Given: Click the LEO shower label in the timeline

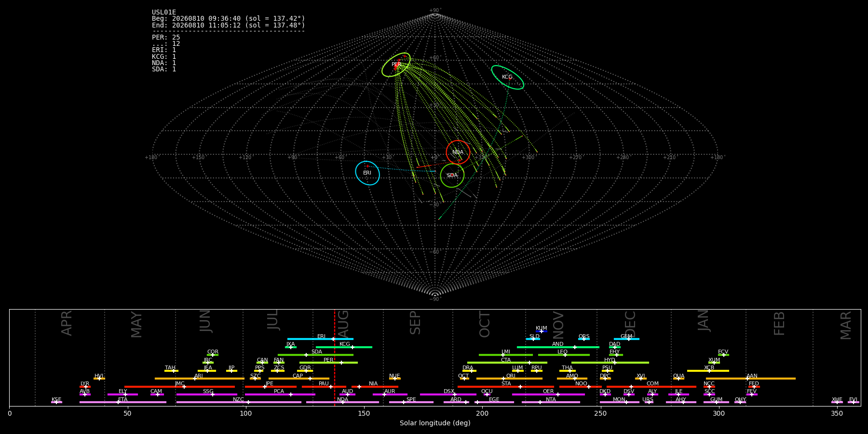Looking at the screenshot, I should click(x=563, y=352).
